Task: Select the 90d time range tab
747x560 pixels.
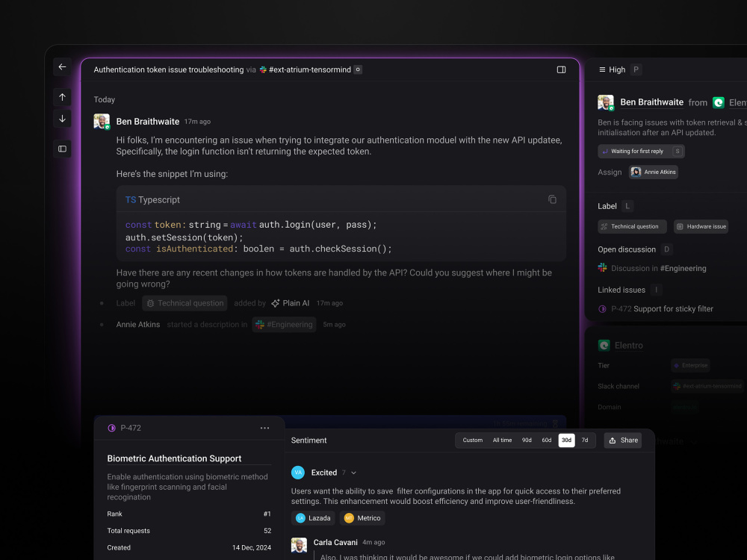Action: coord(527,441)
